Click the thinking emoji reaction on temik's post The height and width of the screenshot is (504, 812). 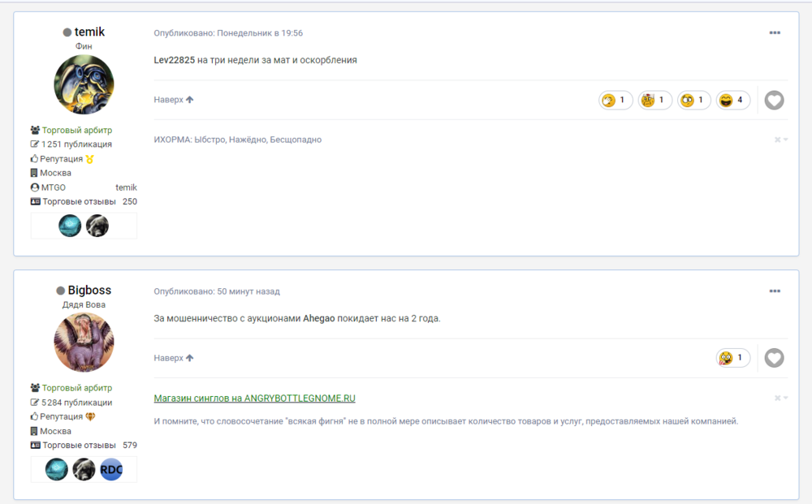pyautogui.click(x=615, y=100)
